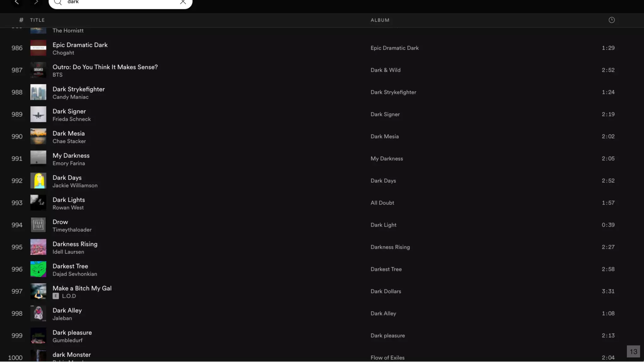The image size is (644, 362).
Task: Click the search magnifier icon
Action: click(x=58, y=3)
